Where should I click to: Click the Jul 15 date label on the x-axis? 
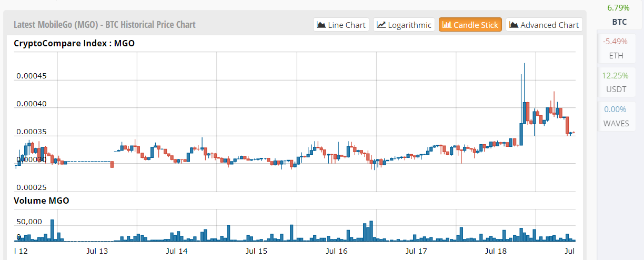257,251
